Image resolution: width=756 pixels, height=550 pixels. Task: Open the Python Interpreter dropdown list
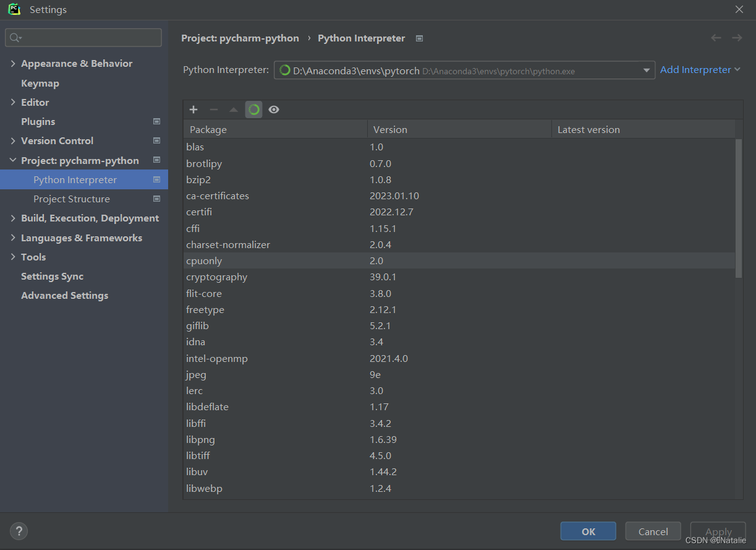pos(647,70)
